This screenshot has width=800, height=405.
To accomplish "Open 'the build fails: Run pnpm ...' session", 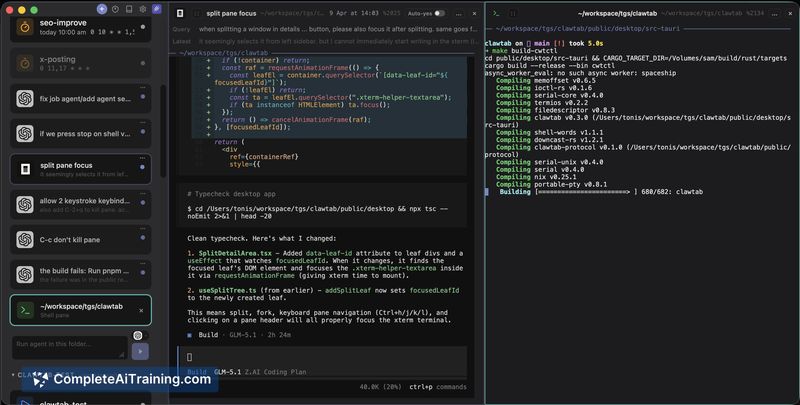I will (x=81, y=274).
